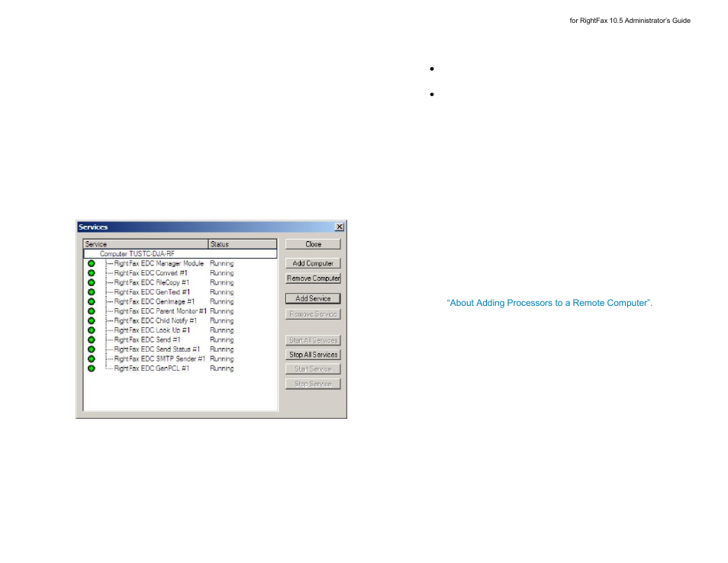Image resolution: width=728 pixels, height=563 pixels.
Task: Click the Close button in Services dialog
Action: click(x=313, y=244)
